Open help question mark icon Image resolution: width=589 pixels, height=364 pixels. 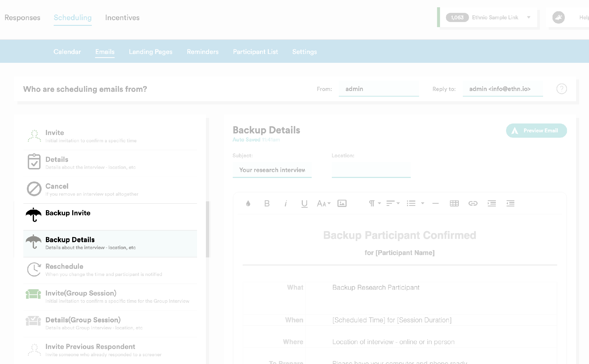[x=561, y=89]
